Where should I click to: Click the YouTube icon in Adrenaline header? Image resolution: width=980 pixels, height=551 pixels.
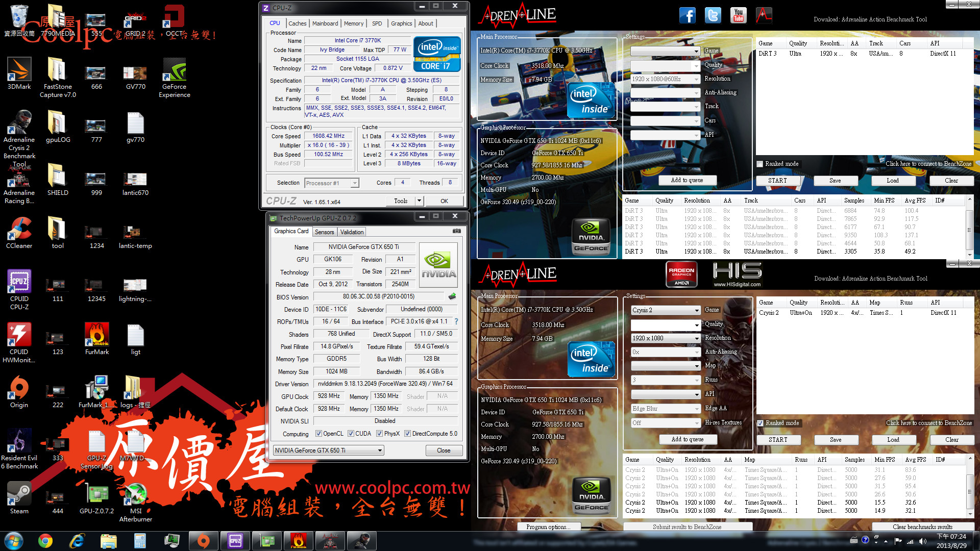pyautogui.click(x=738, y=15)
